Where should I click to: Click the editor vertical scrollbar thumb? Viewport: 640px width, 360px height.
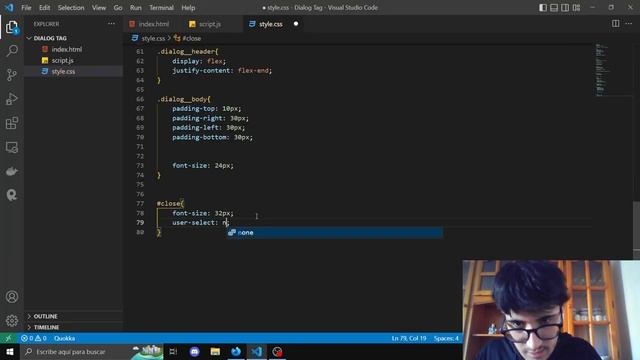tap(636, 224)
